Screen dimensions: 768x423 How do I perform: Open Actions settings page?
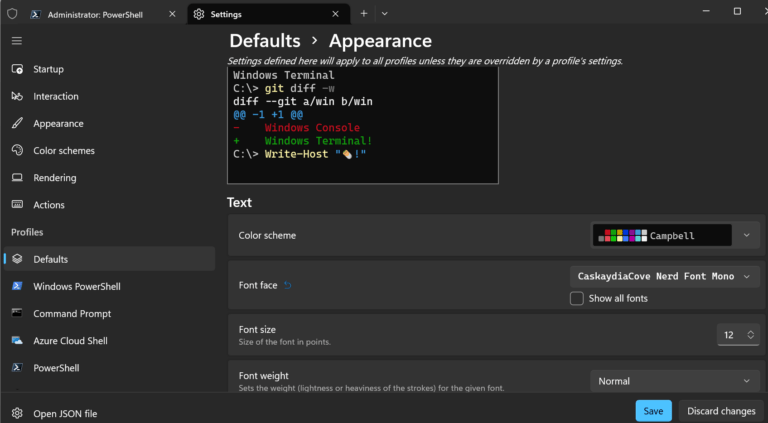pyautogui.click(x=109, y=205)
